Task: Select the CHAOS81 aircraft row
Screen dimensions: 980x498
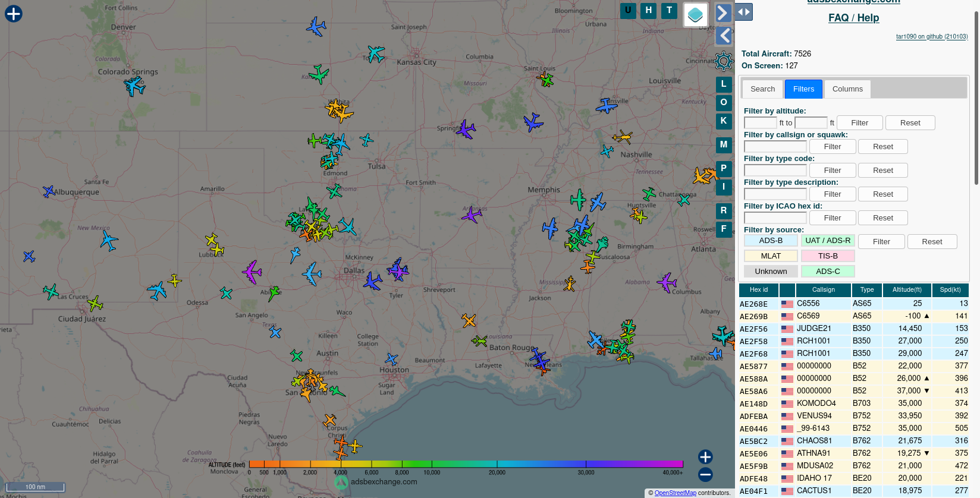Action: 854,441
